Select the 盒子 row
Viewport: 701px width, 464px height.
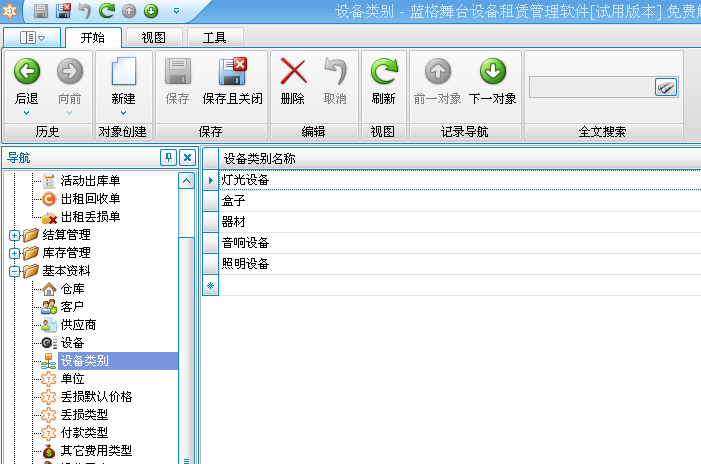coord(460,201)
